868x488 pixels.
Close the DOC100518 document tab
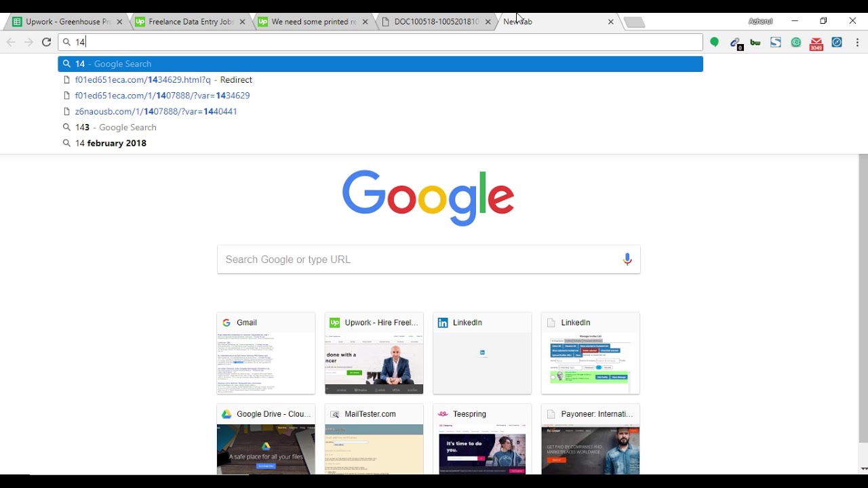tap(488, 22)
